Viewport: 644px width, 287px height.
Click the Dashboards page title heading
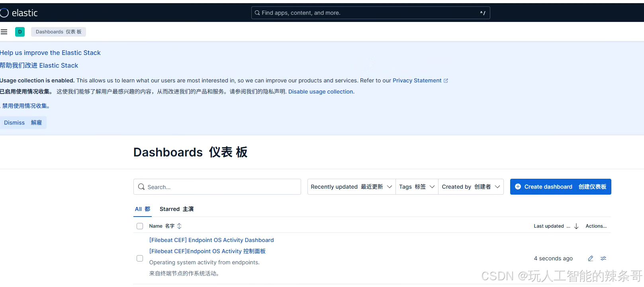click(190, 152)
